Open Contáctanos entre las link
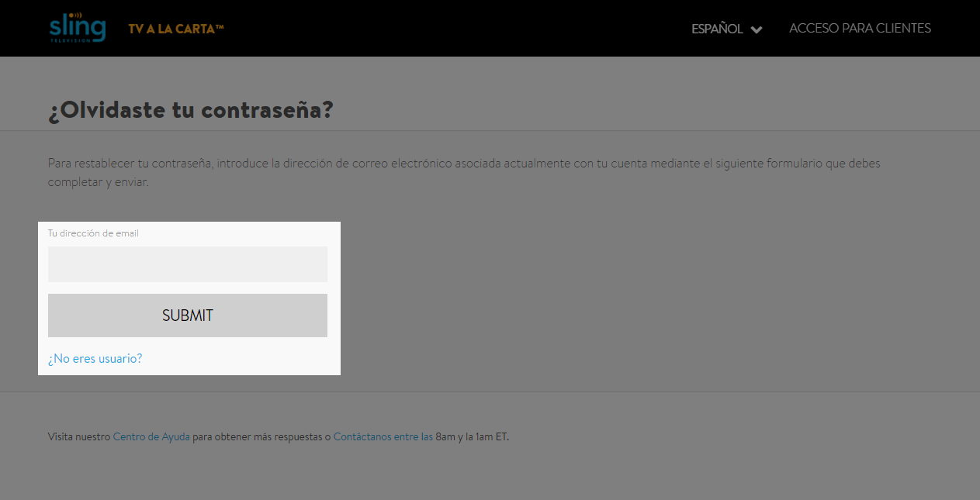This screenshot has width=980, height=500. point(383,436)
